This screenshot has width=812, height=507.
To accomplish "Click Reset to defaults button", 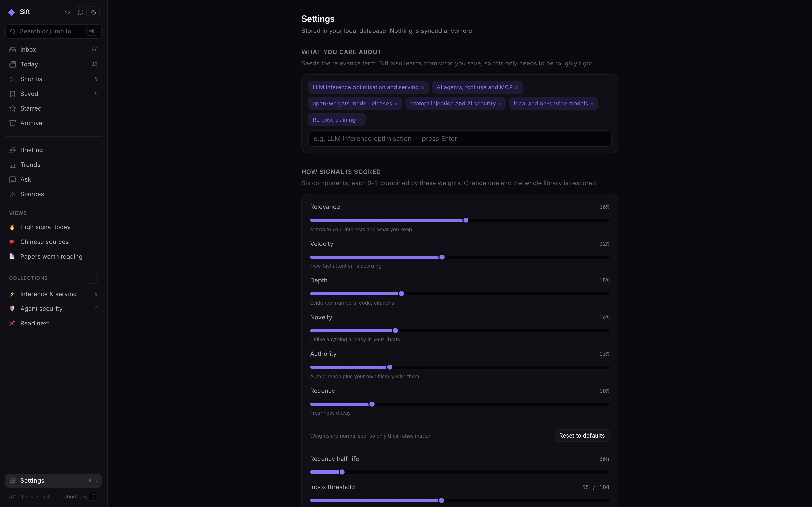I will click(x=582, y=436).
